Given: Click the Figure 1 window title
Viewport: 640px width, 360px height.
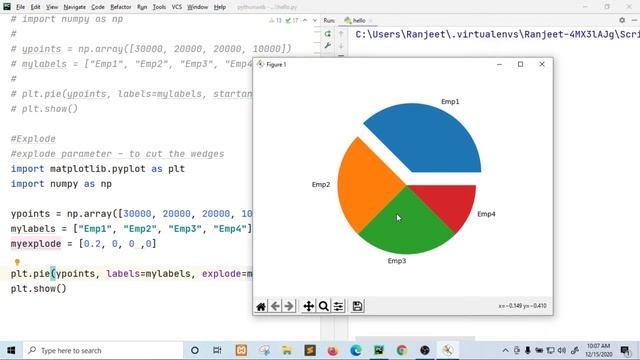Looking at the screenshot, I should [276, 64].
